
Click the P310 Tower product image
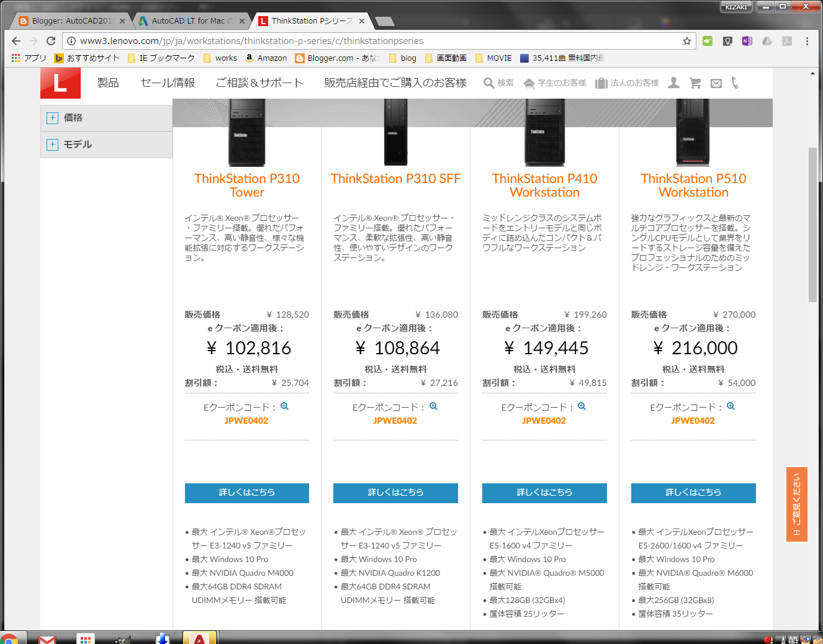pyautogui.click(x=247, y=132)
